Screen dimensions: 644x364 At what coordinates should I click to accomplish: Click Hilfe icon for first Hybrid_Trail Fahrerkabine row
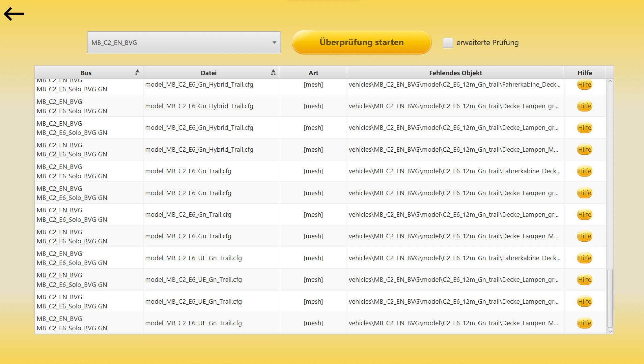(585, 85)
